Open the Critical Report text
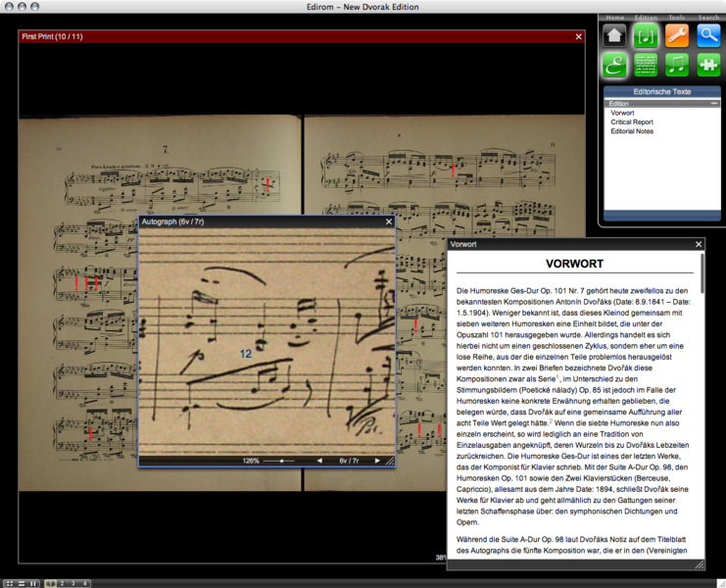This screenshot has width=726, height=588. pos(632,122)
